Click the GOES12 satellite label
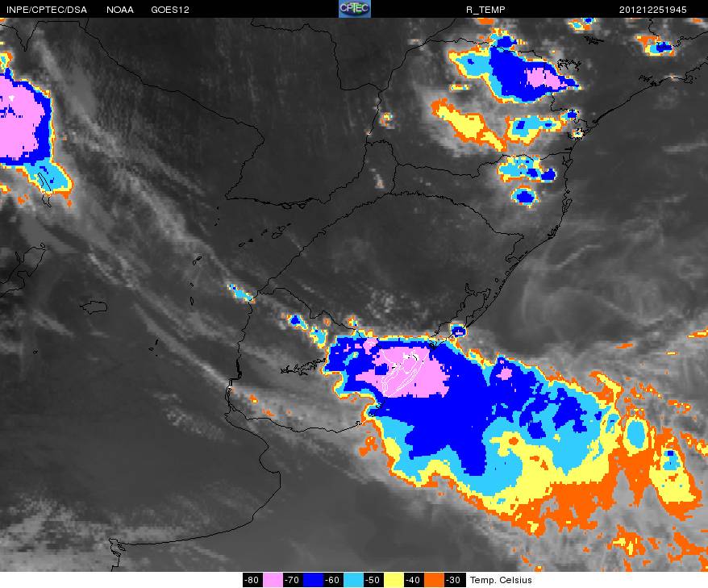Viewport: 708px width, 588px height. [170, 10]
